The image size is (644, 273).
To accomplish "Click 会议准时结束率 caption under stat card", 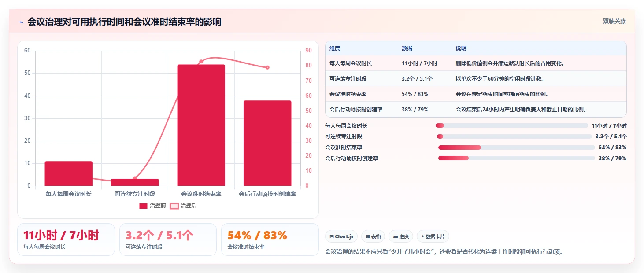I will tap(246, 247).
